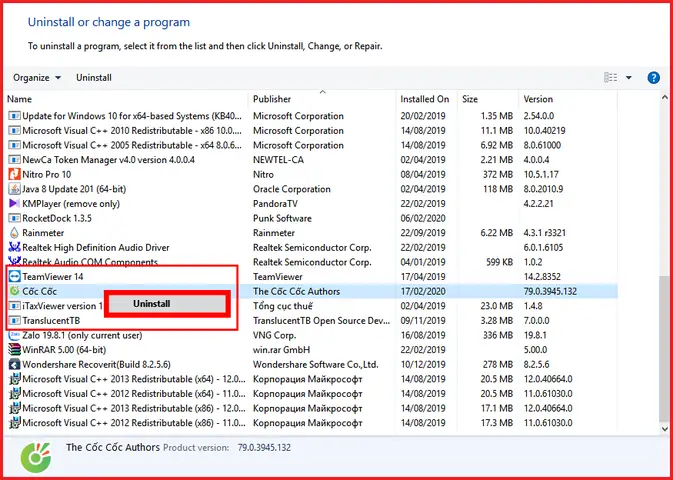Viewport: 673px width, 480px height.
Task: Open the blue Help icon
Action: pyautogui.click(x=653, y=78)
